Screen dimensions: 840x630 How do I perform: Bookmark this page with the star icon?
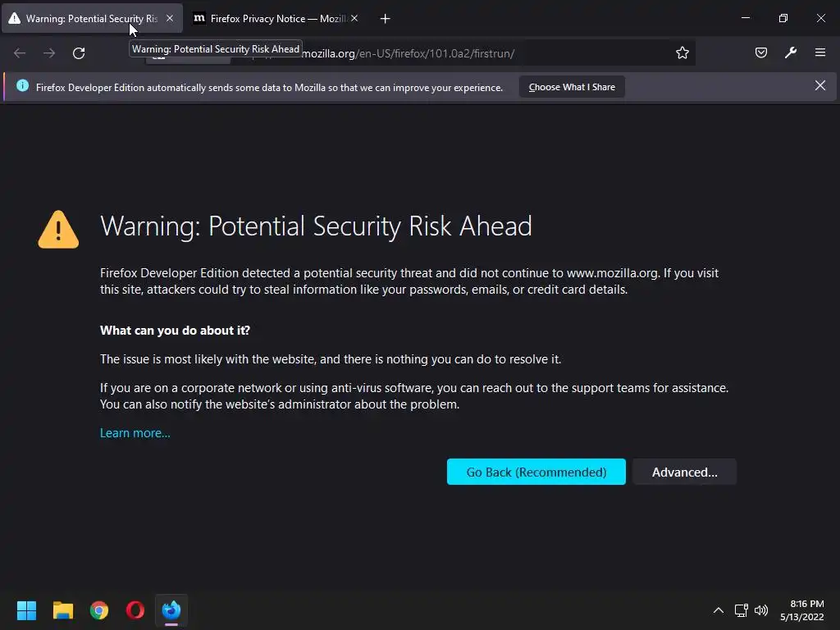[682, 53]
